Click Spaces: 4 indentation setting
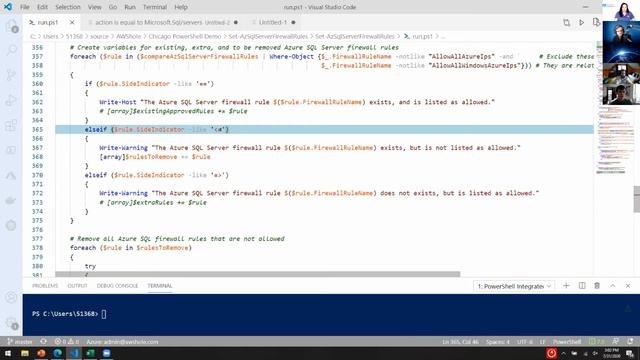640x360 pixels. pyautogui.click(x=498, y=342)
